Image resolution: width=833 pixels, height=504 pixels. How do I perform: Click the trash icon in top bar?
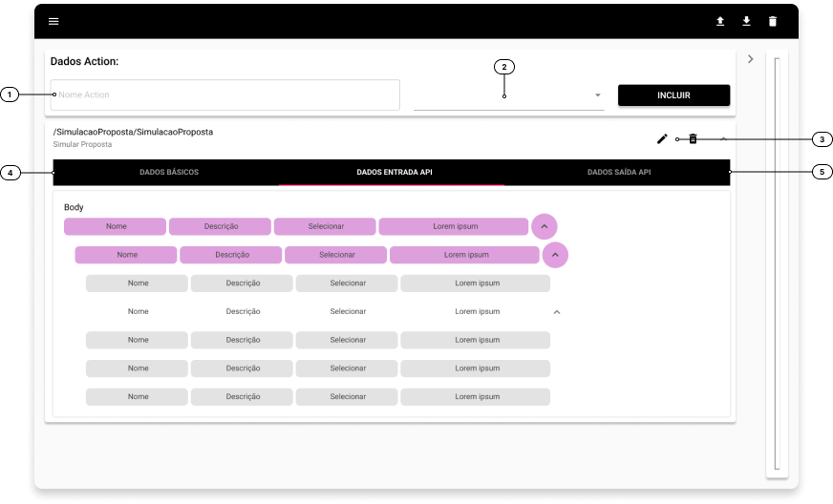773,21
